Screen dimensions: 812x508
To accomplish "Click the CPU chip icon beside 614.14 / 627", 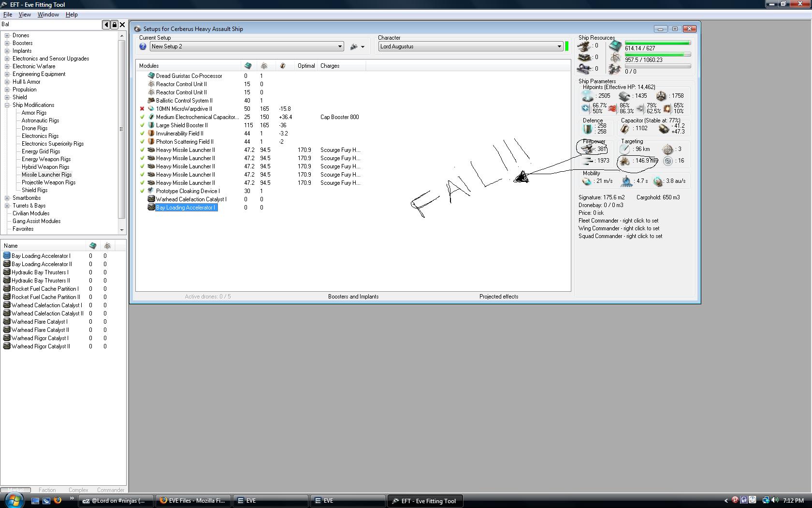I will [615, 46].
